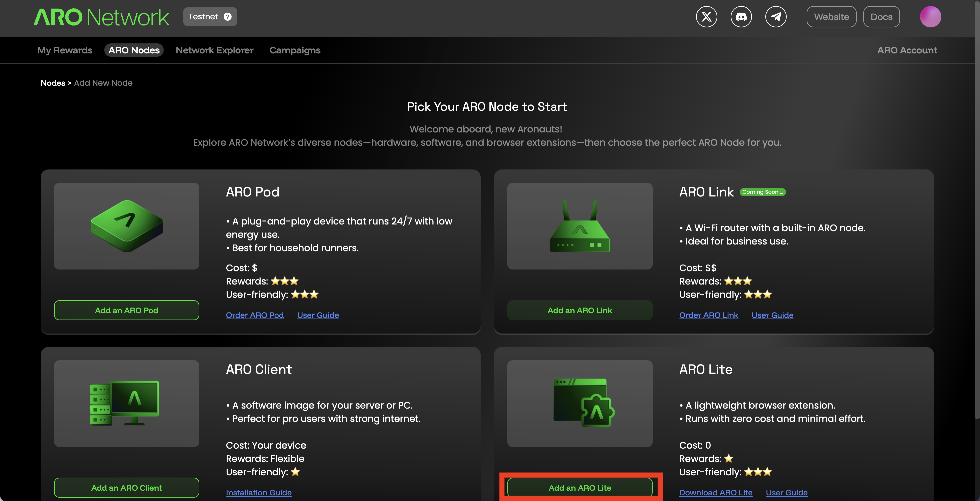Select the ARO Client computer image

(126, 403)
